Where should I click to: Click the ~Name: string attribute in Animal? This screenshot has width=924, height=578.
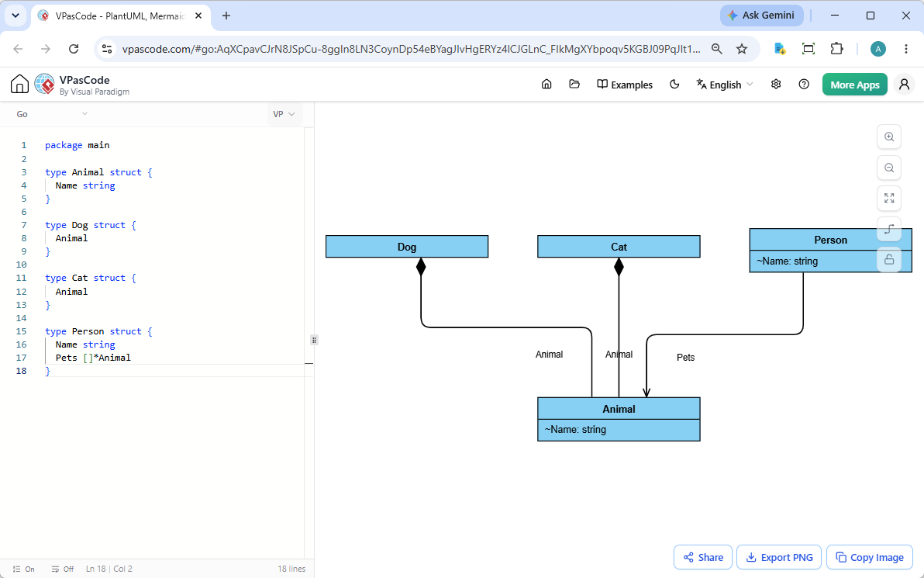click(x=575, y=429)
